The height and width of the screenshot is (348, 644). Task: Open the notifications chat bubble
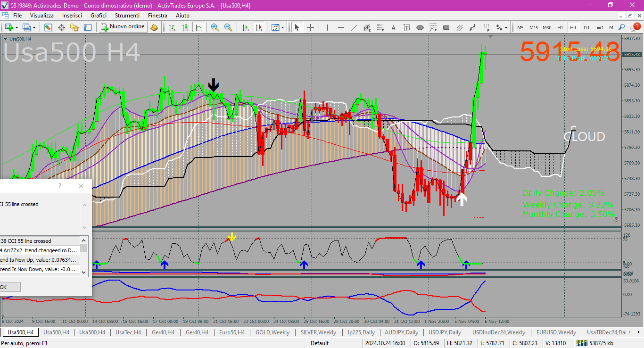click(635, 27)
